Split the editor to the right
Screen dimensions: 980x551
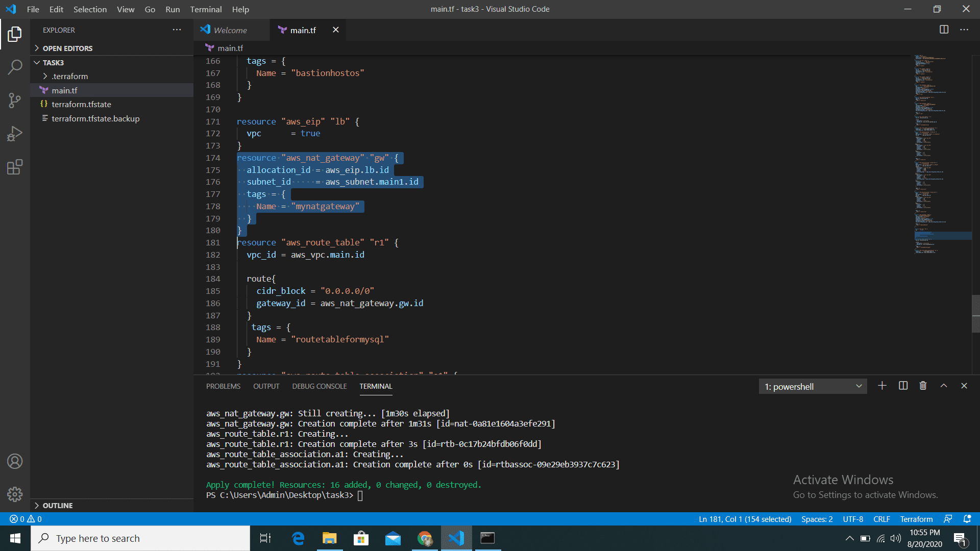tap(944, 30)
